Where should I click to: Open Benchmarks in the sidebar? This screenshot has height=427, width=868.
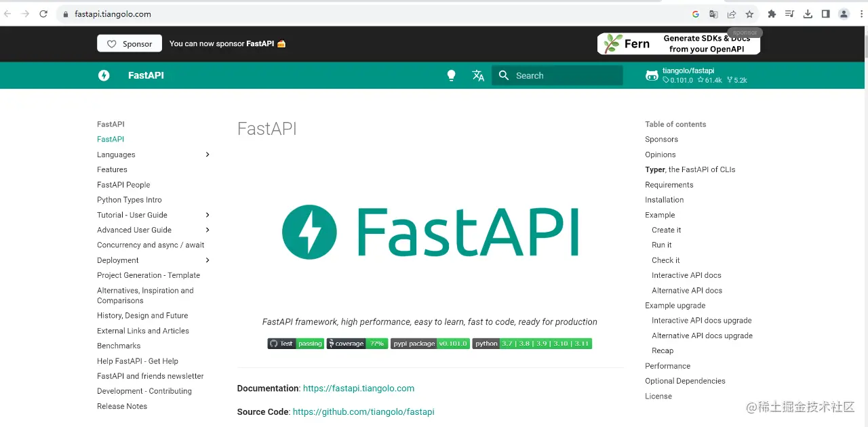pyautogui.click(x=119, y=346)
